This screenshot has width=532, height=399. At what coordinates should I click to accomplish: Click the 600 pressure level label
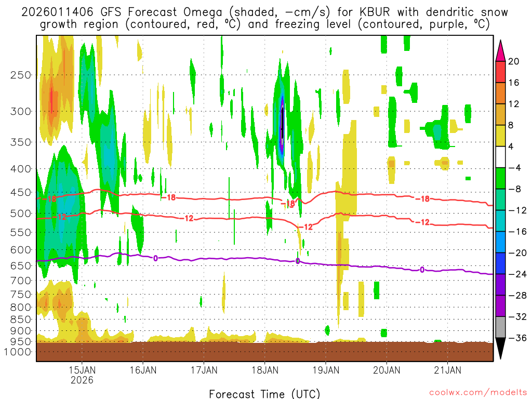coord(21,250)
